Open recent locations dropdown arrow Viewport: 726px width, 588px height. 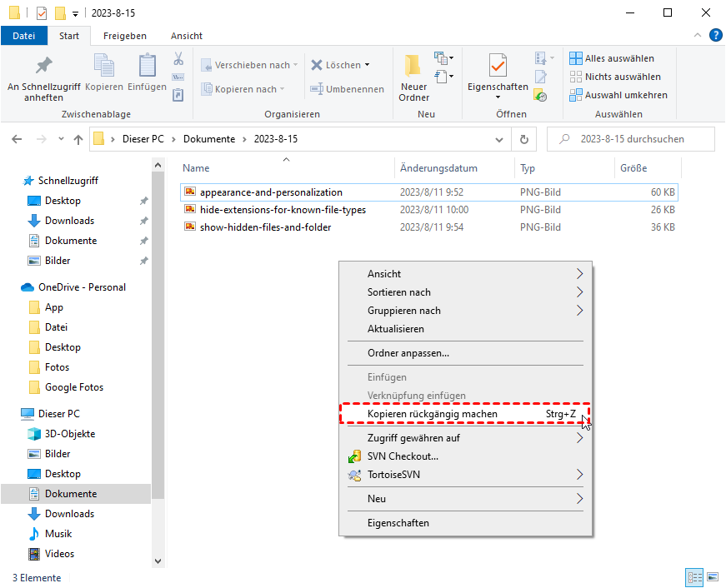click(61, 139)
